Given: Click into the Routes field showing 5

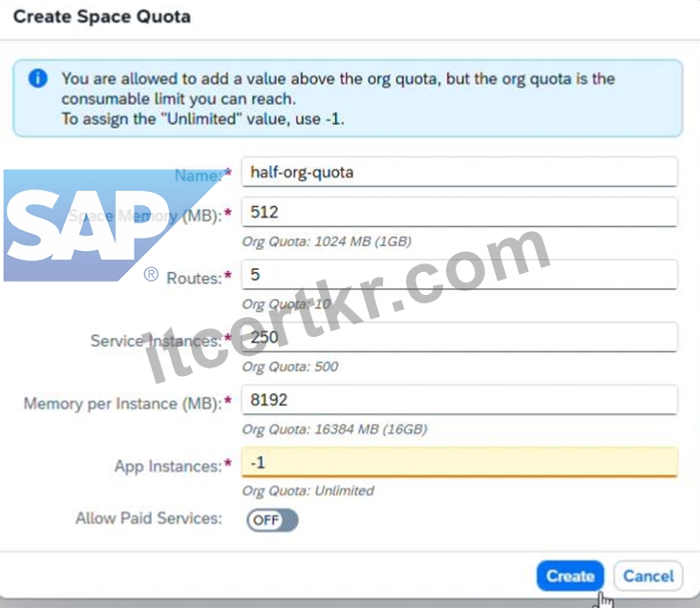Looking at the screenshot, I should [459, 275].
